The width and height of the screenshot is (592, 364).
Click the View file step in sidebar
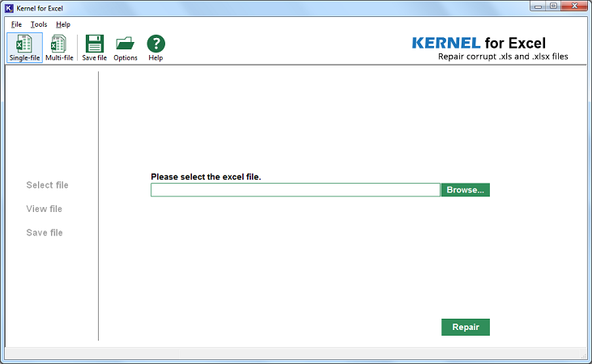coord(45,209)
